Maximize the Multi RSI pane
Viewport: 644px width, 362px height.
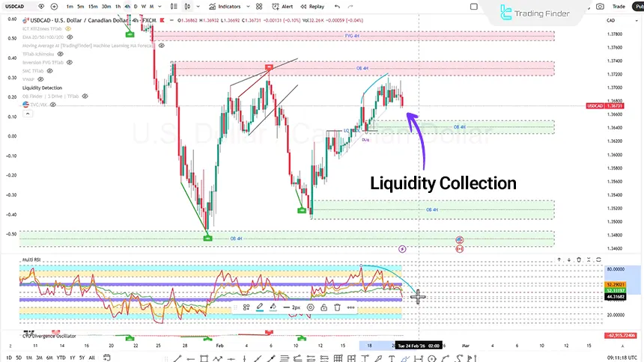598,260
